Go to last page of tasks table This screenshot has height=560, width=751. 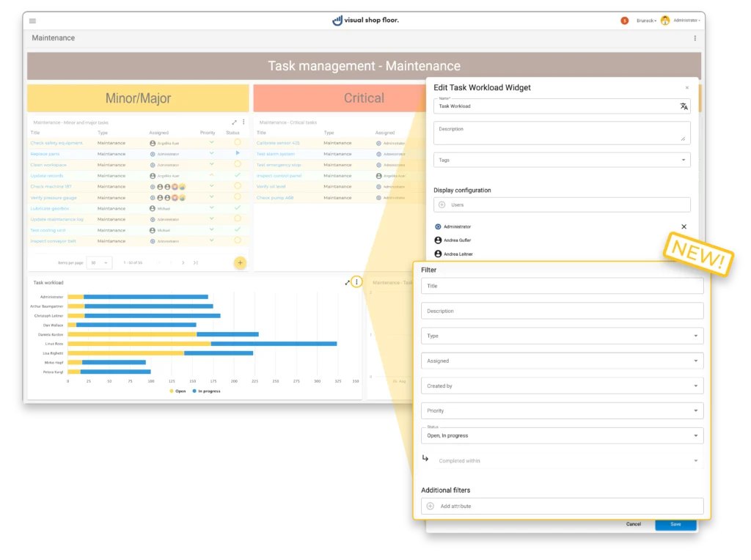(196, 262)
